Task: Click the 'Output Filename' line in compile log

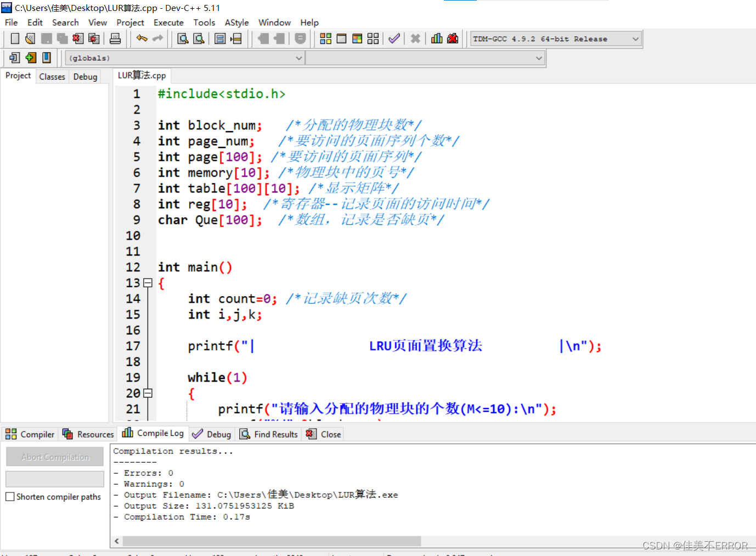Action: click(x=256, y=495)
